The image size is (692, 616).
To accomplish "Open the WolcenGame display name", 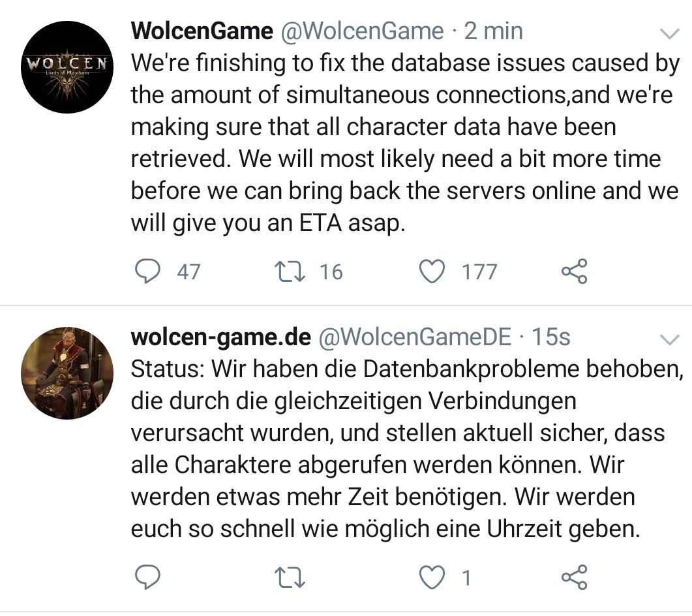I will click(x=202, y=31).
